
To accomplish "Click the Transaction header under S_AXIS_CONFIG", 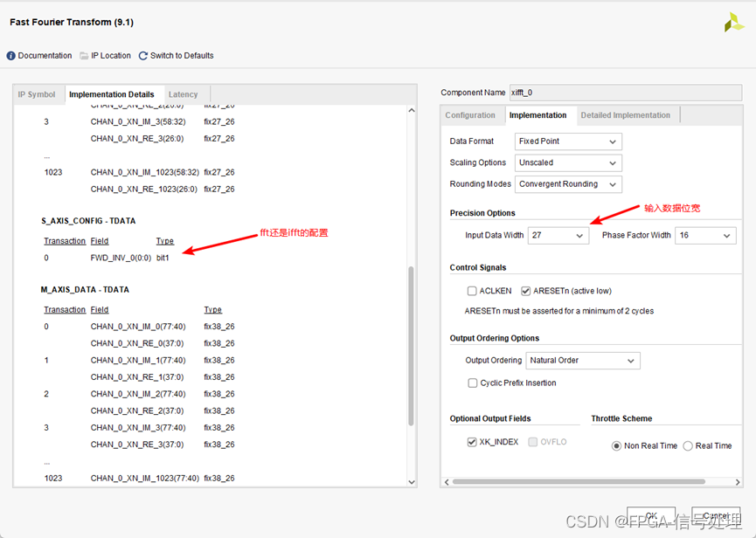I will click(x=65, y=241).
